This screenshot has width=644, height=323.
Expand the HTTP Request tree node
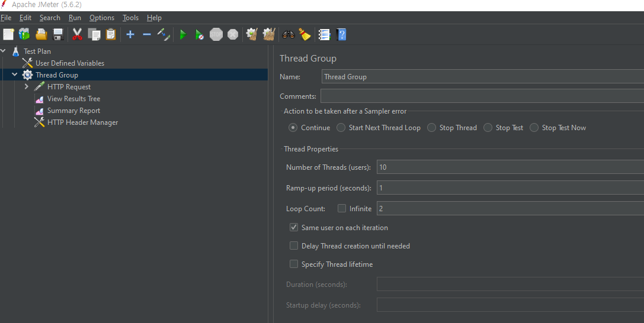(27, 86)
